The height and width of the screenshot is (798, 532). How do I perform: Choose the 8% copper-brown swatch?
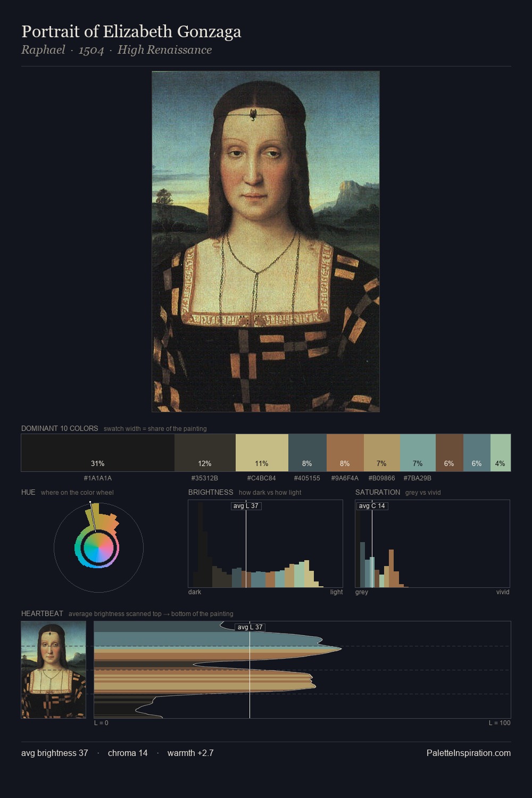coord(345,453)
